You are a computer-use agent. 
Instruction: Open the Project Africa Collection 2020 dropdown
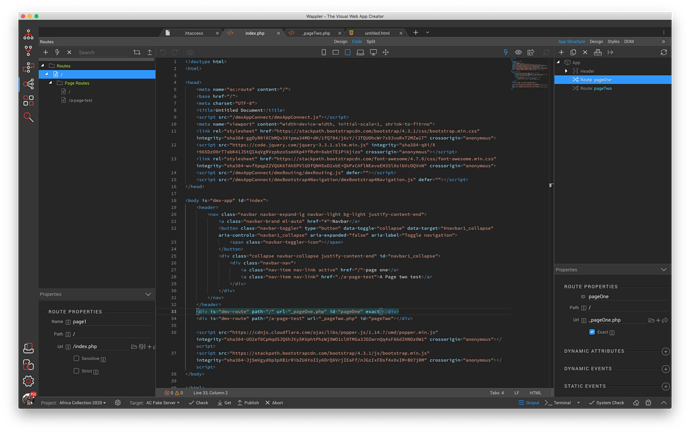point(82,403)
